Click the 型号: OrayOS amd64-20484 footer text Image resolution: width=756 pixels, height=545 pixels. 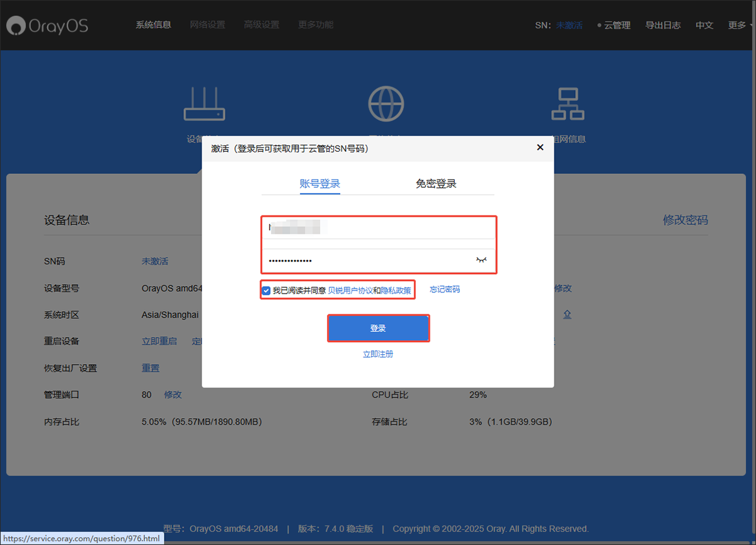pyautogui.click(x=220, y=529)
